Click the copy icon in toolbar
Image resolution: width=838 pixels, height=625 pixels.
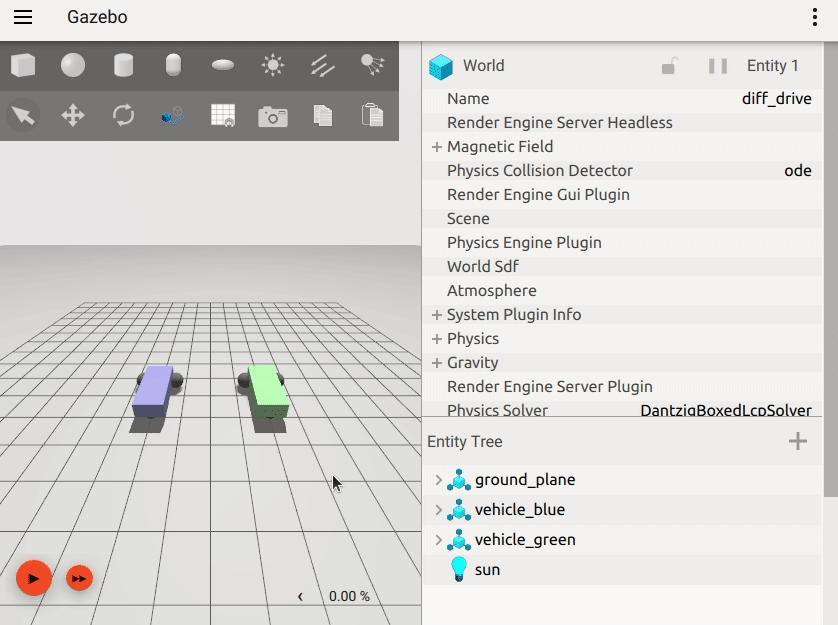(x=322, y=115)
